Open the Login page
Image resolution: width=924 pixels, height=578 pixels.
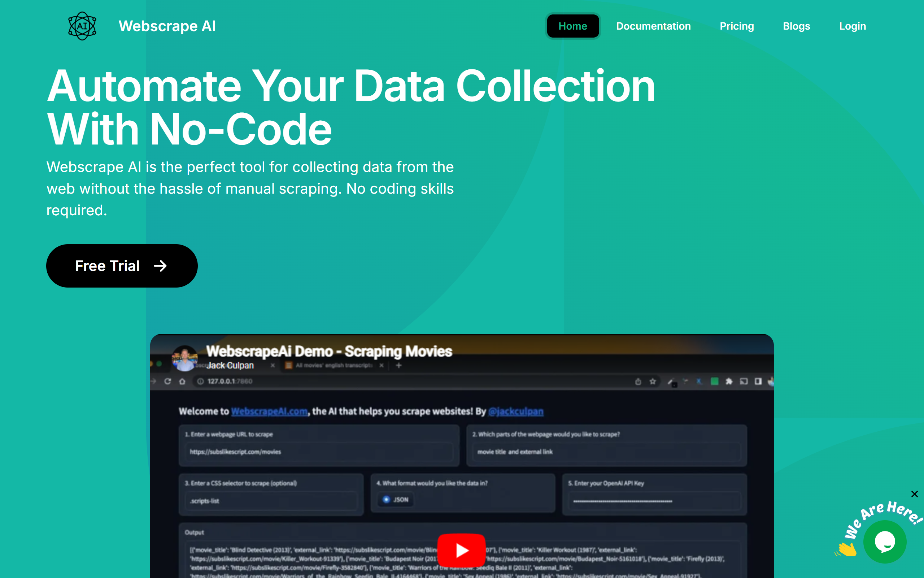[852, 26]
